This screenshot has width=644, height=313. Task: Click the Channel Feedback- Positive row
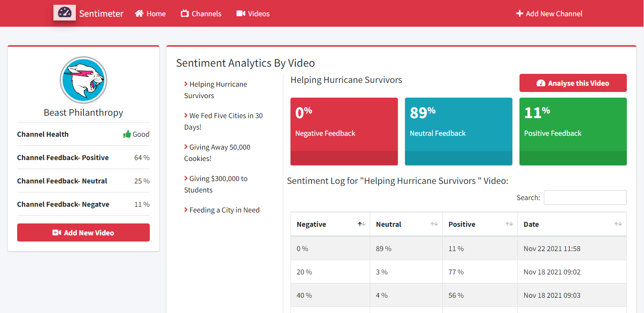click(x=83, y=158)
